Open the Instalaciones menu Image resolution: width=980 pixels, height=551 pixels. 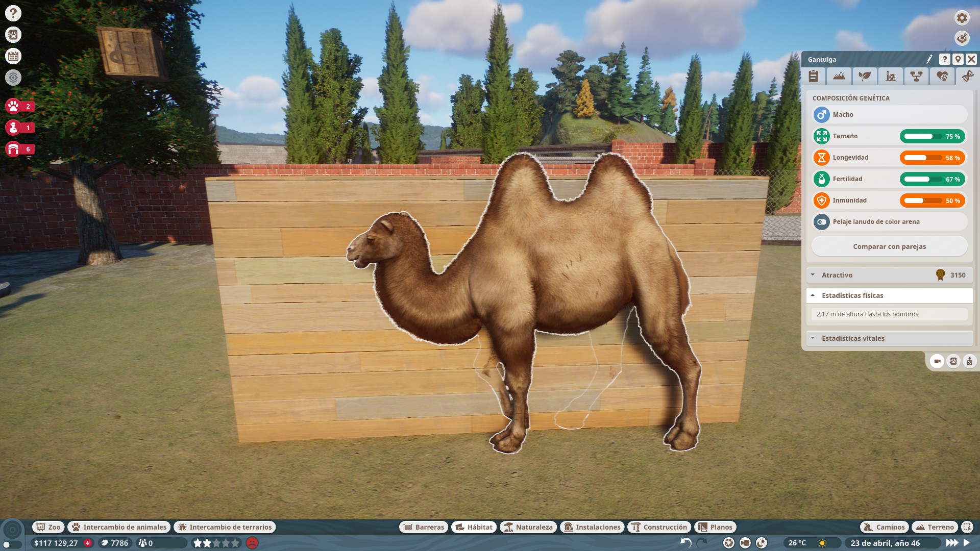pos(592,527)
